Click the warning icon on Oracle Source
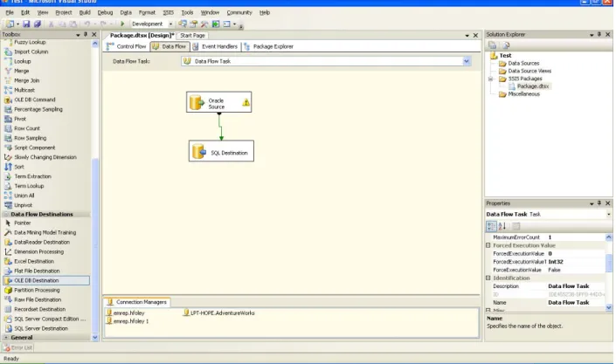The height and width of the screenshot is (364, 616). [x=246, y=102]
